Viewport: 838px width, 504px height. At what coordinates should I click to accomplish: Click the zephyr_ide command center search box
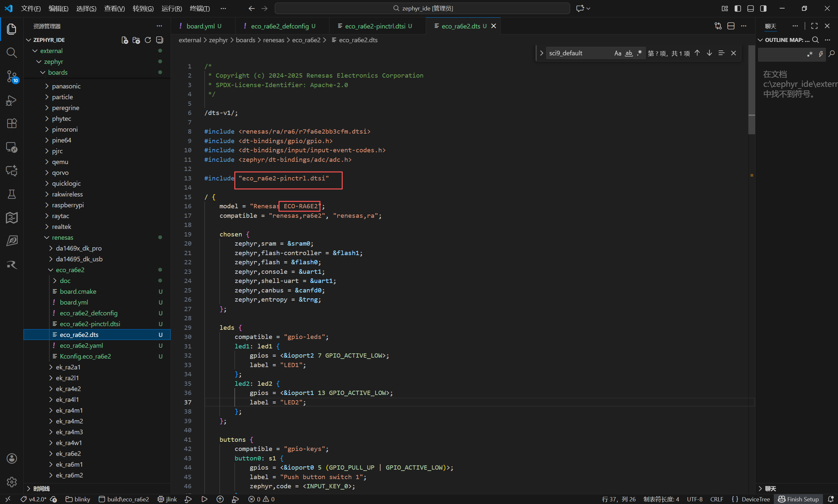[x=422, y=9]
